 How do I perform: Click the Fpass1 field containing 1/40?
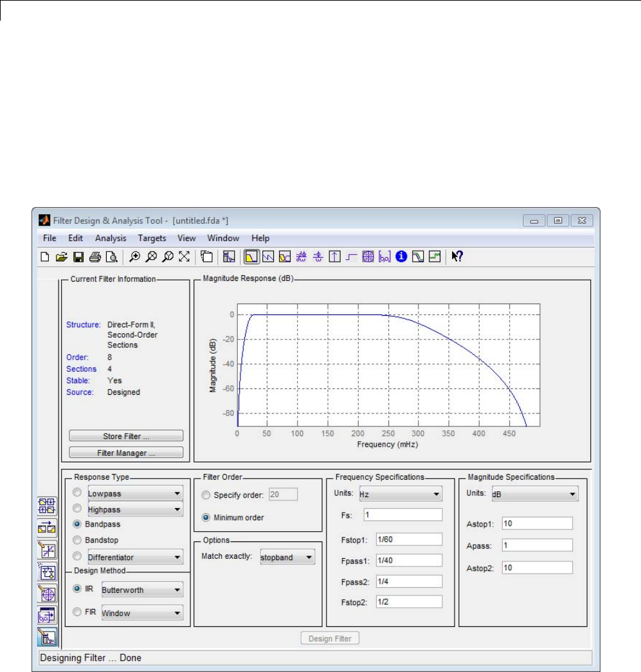409,560
